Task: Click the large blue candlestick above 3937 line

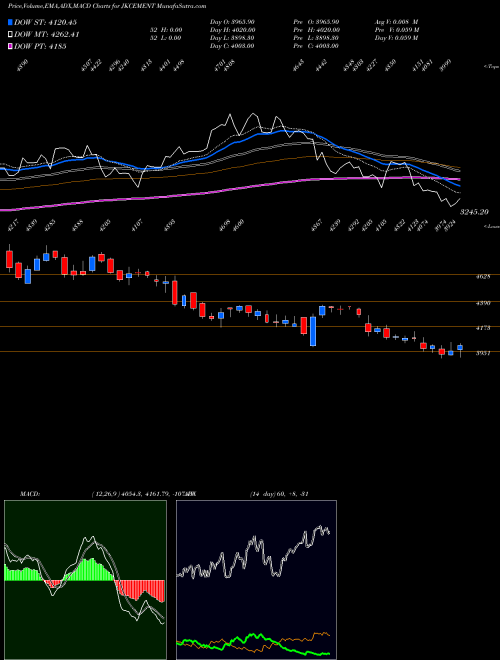Action: pyautogui.click(x=313, y=331)
